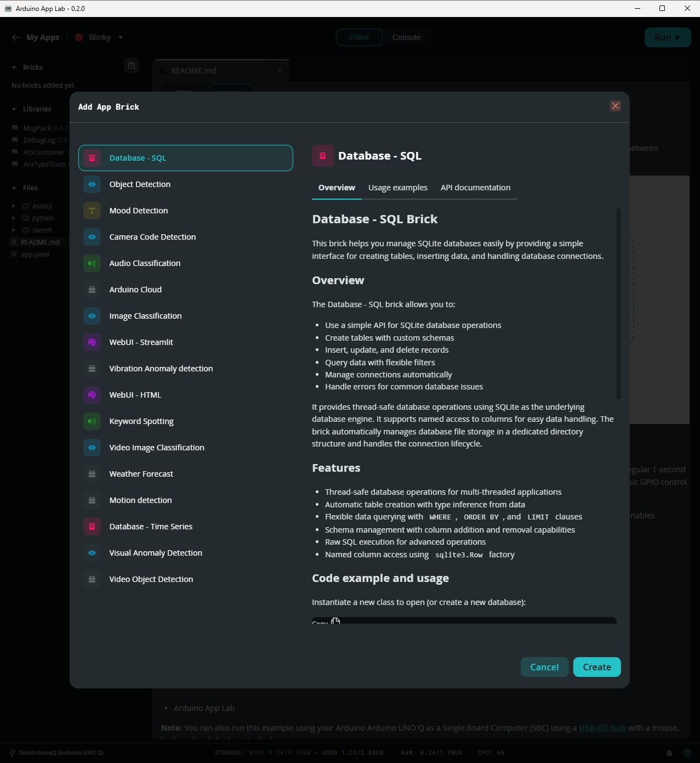Pick the Camera Code Detection brick
This screenshot has height=763, width=700.
coord(152,237)
